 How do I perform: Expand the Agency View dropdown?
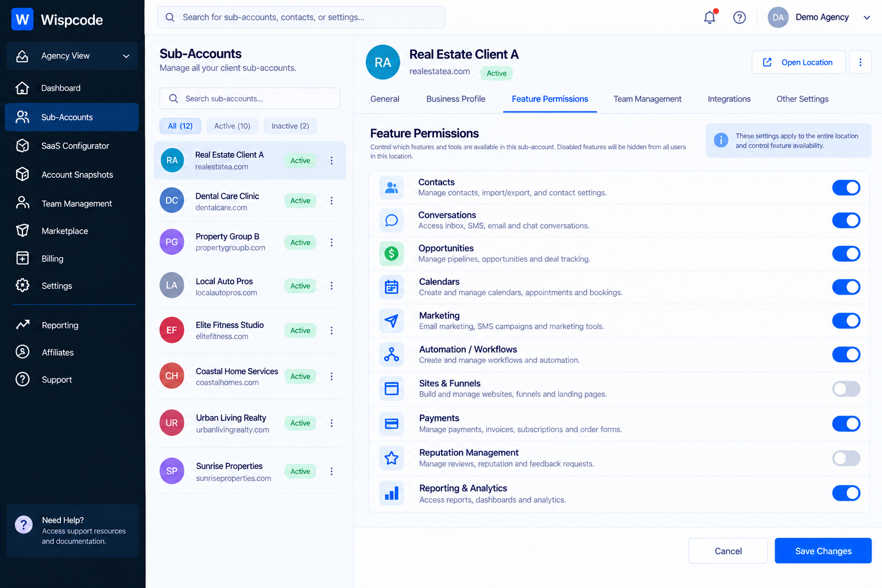click(x=72, y=56)
